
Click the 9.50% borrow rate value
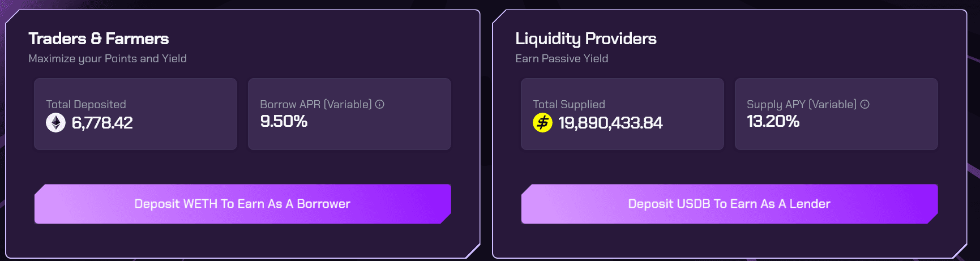tap(284, 121)
